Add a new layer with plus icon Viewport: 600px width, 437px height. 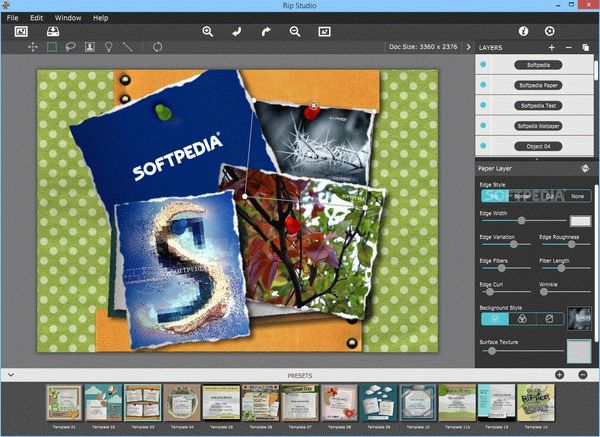point(551,47)
